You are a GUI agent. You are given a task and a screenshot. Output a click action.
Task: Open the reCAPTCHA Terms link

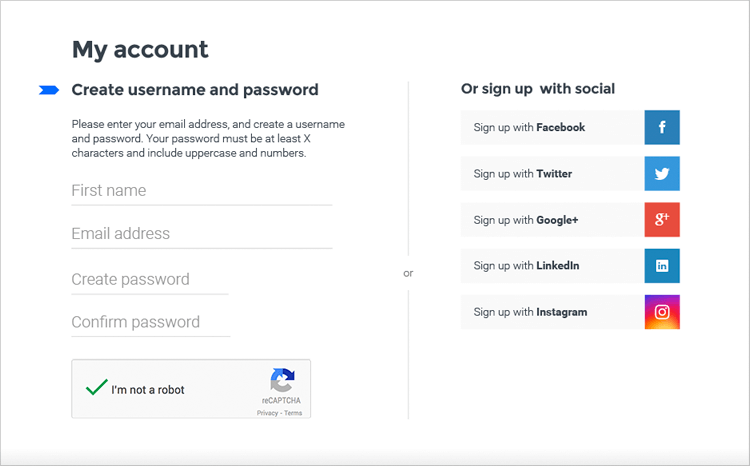tap(292, 413)
